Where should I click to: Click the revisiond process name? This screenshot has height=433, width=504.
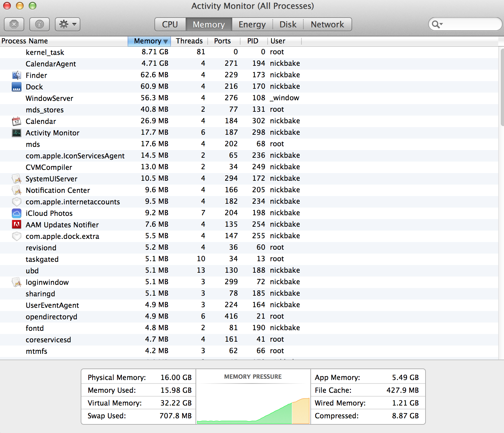(41, 248)
